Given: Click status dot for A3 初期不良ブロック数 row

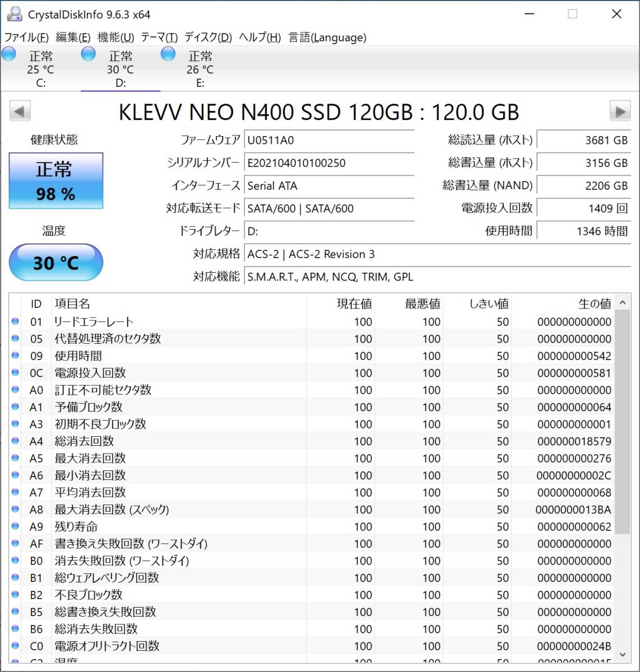Looking at the screenshot, I should tap(16, 424).
